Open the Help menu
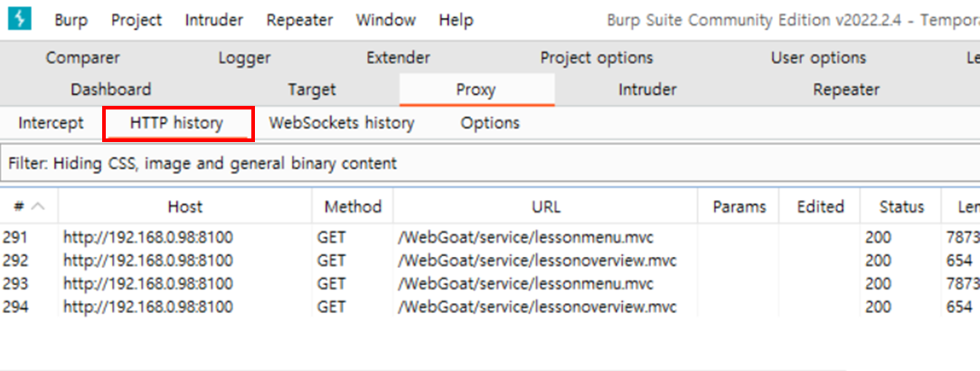 pyautogui.click(x=456, y=20)
